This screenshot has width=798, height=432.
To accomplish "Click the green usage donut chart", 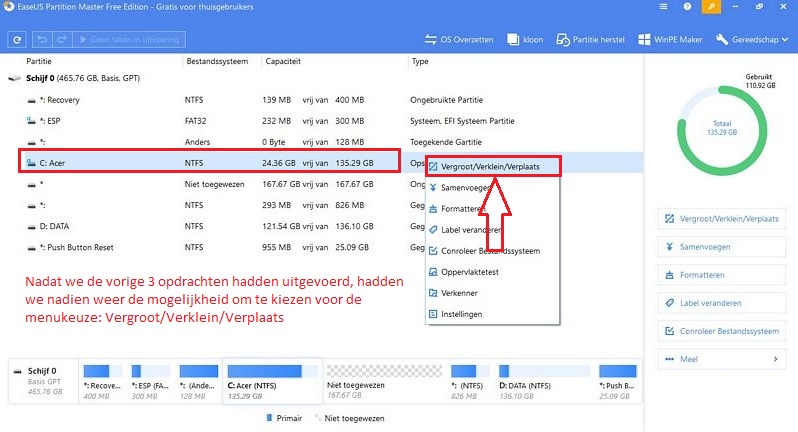I will [722, 131].
